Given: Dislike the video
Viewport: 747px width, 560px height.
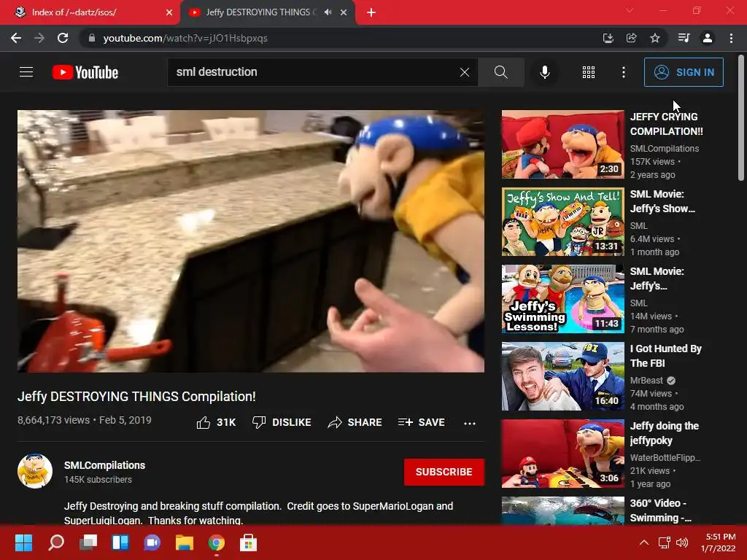Looking at the screenshot, I should click(x=282, y=422).
